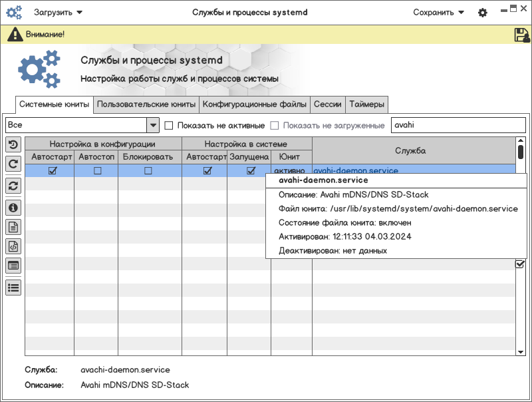Viewport: 532px width, 402px height.
Task: Click the undo history icon in sidebar
Action: click(13, 144)
